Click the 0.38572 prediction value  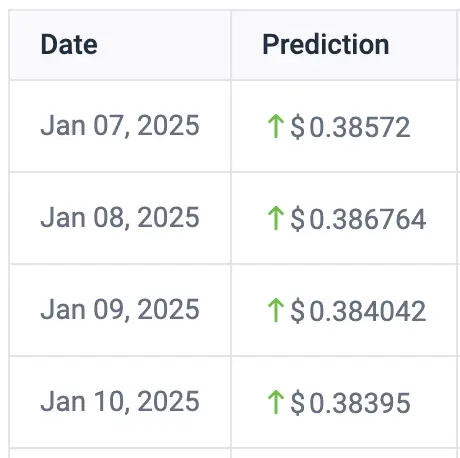(x=360, y=127)
